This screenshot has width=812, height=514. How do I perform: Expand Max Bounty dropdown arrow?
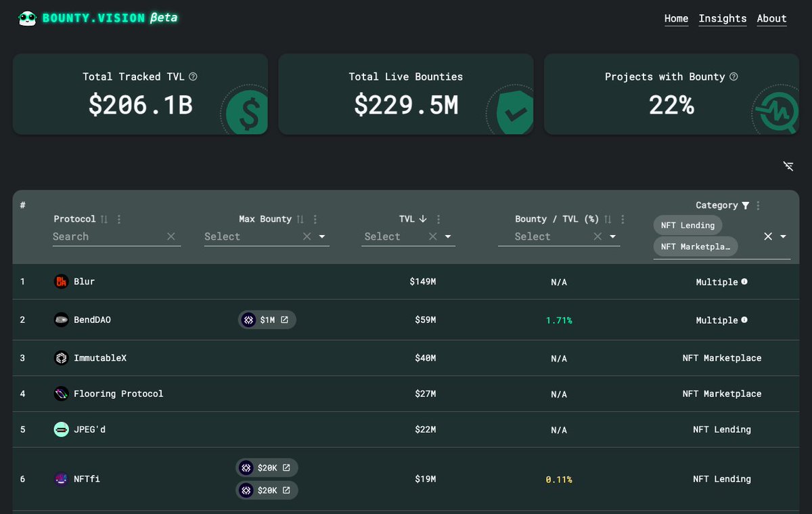[322, 236]
